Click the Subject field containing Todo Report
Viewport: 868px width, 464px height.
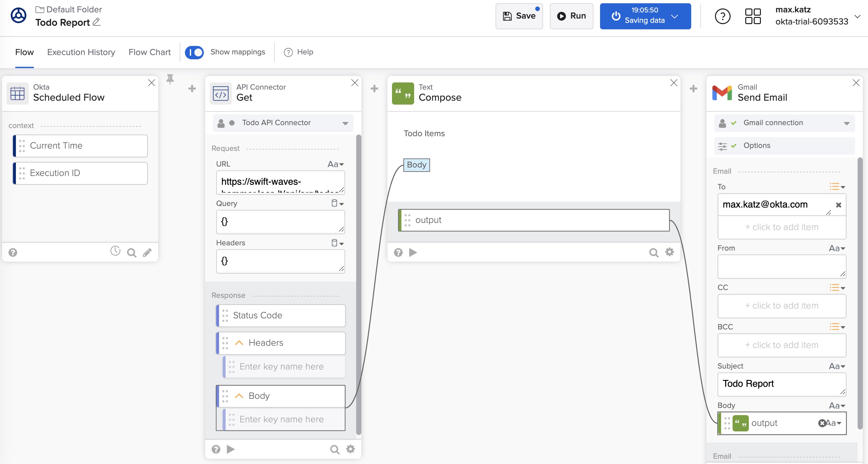781,384
